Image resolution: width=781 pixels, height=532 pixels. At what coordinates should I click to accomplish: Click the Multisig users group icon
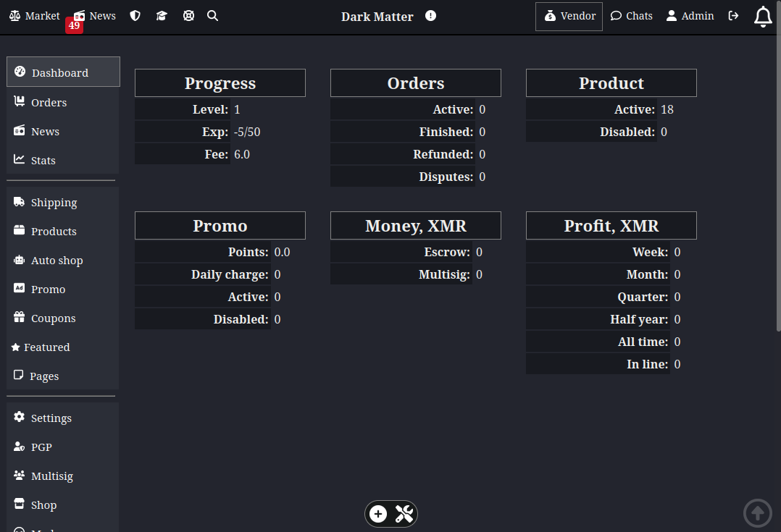[19, 475]
